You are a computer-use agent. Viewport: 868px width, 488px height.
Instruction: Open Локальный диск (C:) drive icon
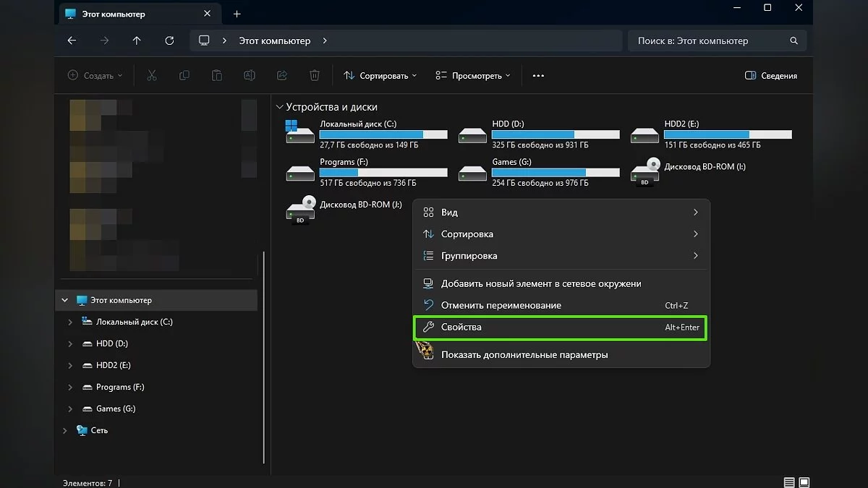(300, 132)
